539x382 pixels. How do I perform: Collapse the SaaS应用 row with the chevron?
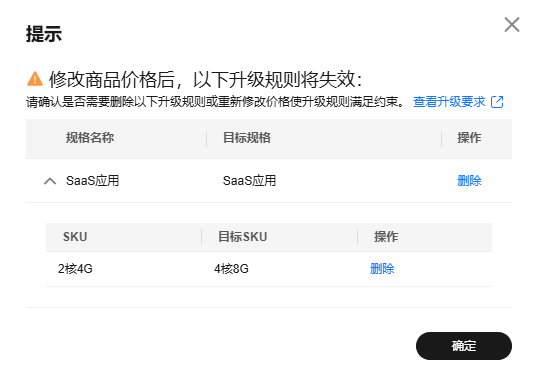click(50, 181)
